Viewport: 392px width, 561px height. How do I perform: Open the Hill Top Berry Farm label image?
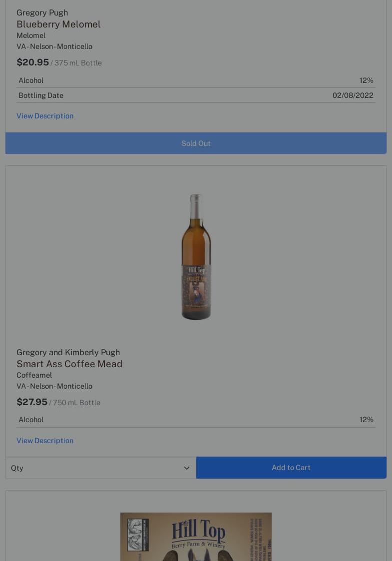[x=196, y=537]
